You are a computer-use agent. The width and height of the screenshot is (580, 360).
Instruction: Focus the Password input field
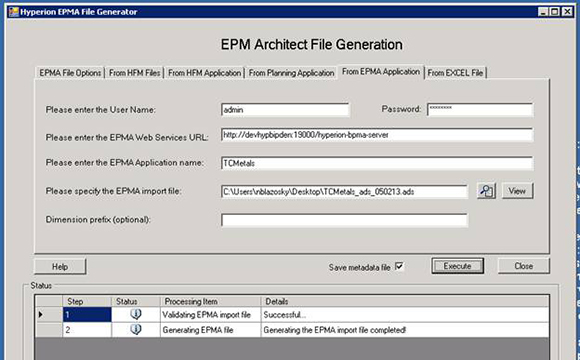click(480, 110)
